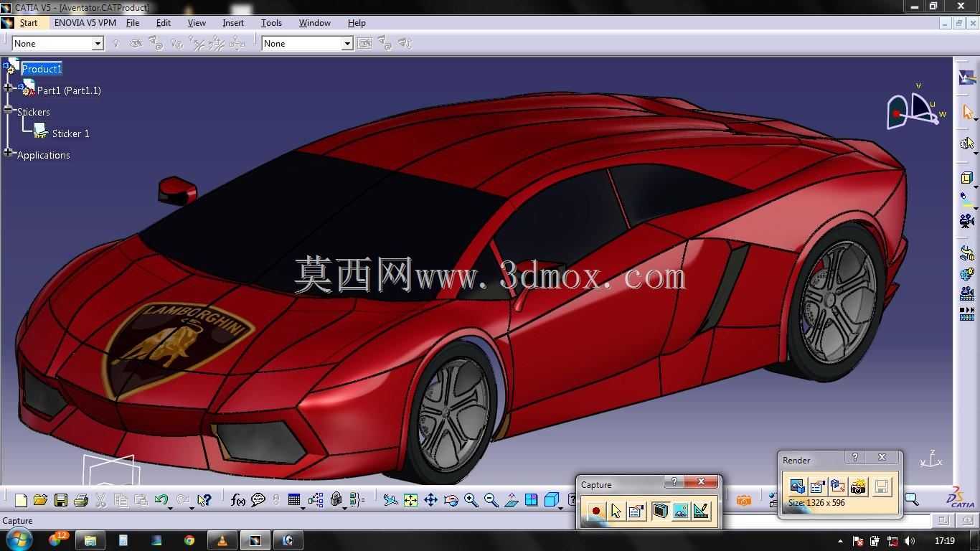Click the compass in the viewport corner
980x551 pixels.
click(x=916, y=110)
